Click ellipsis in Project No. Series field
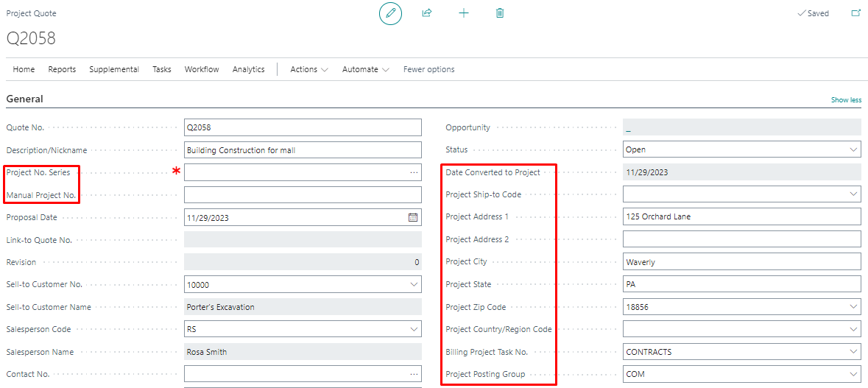Image resolution: width=868 pixels, height=388 pixels. tap(414, 172)
